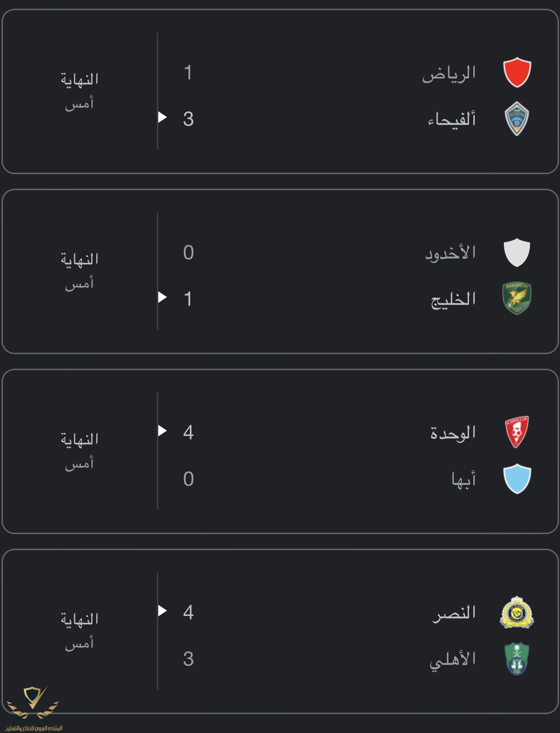Click the winner arrow beside Al-Fayha's score 3
This screenshot has height=733, width=560.
point(163,117)
